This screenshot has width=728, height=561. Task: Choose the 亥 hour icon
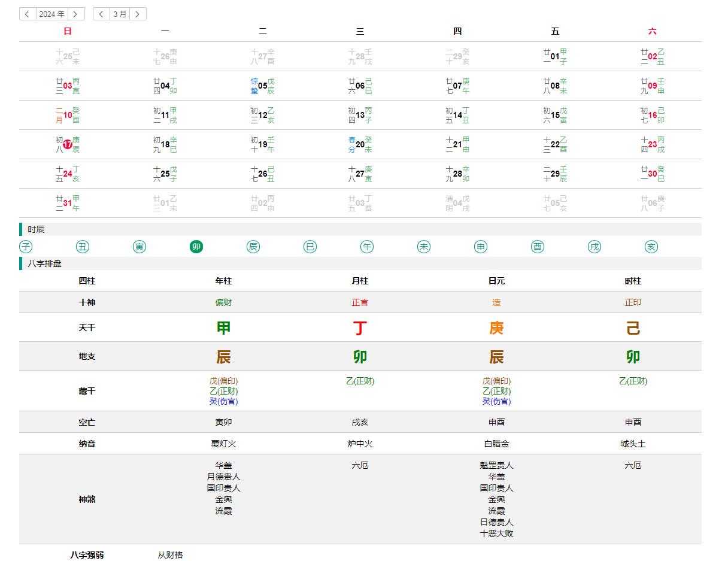click(651, 247)
